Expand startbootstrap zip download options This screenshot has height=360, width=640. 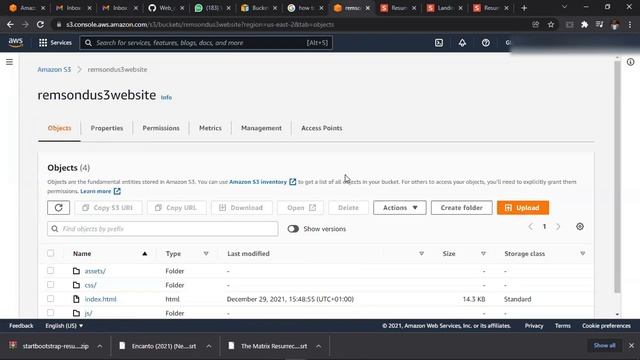tap(100, 346)
